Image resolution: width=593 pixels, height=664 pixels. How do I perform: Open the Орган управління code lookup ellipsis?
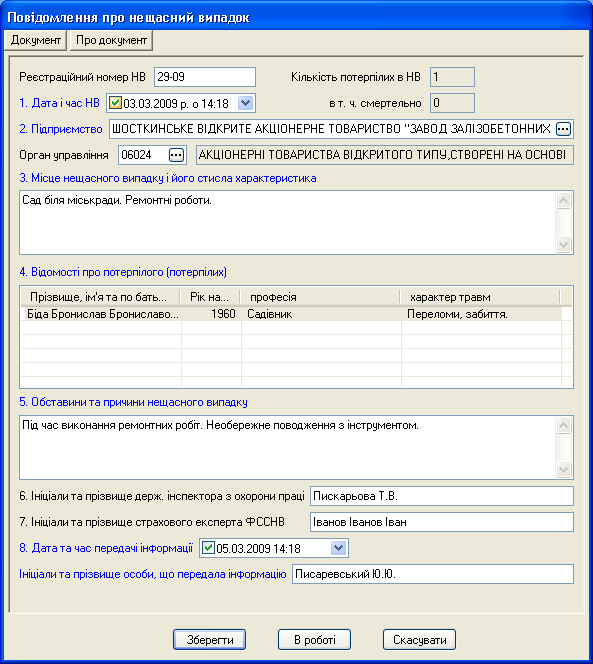click(176, 155)
